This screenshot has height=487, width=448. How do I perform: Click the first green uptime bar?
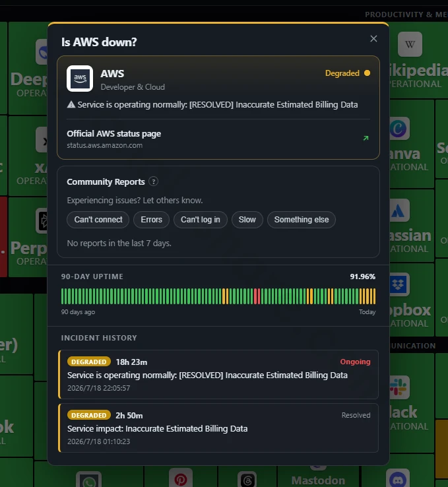pyautogui.click(x=63, y=296)
